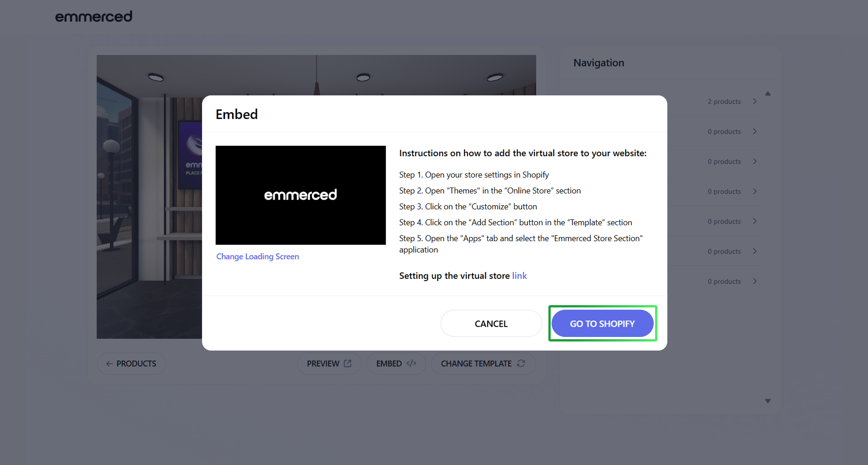Expand the third row's chevron in Navigation

(755, 161)
